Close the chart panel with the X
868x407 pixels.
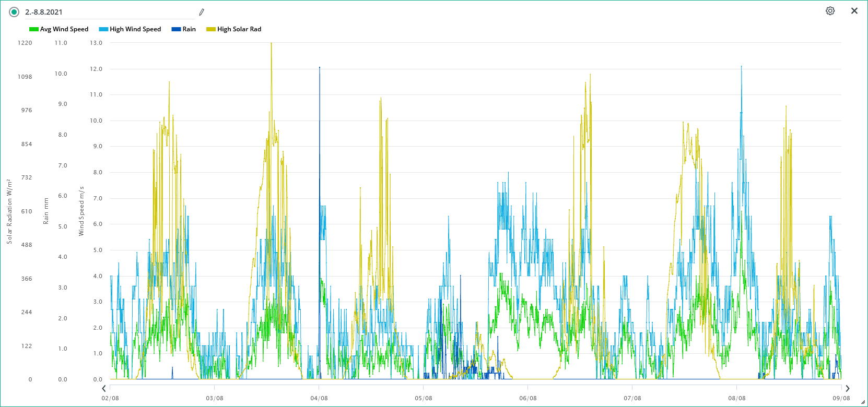tap(854, 11)
